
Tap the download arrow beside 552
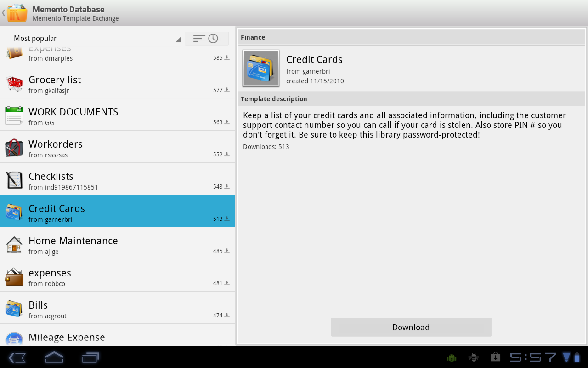[x=227, y=155]
